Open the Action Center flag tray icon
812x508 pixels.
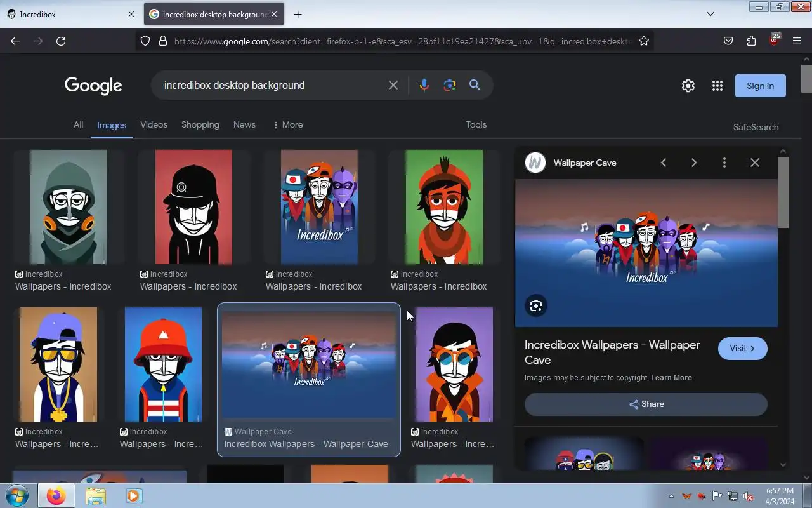coord(717,496)
